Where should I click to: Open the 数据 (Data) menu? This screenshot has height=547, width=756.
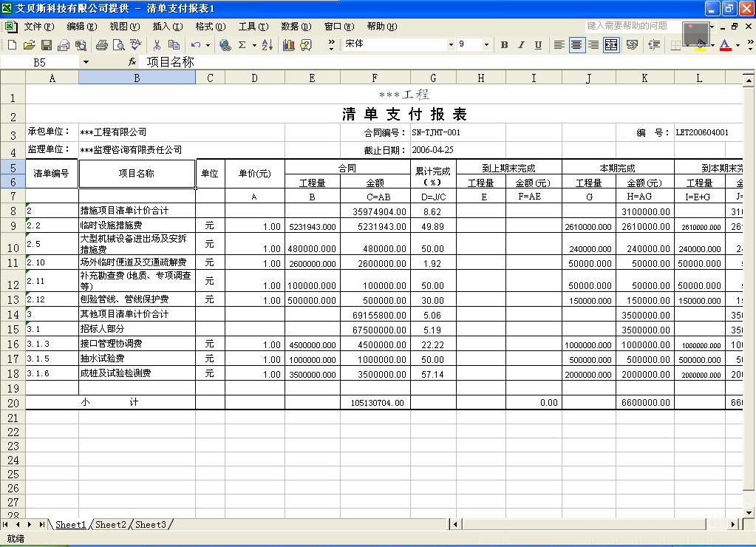(296, 27)
